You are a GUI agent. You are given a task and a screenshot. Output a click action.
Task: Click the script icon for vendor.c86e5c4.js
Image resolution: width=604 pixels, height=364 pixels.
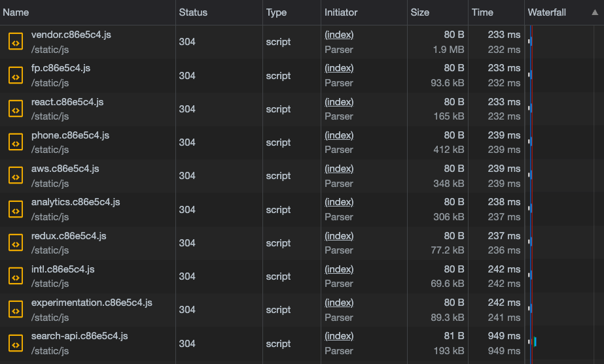[16, 42]
